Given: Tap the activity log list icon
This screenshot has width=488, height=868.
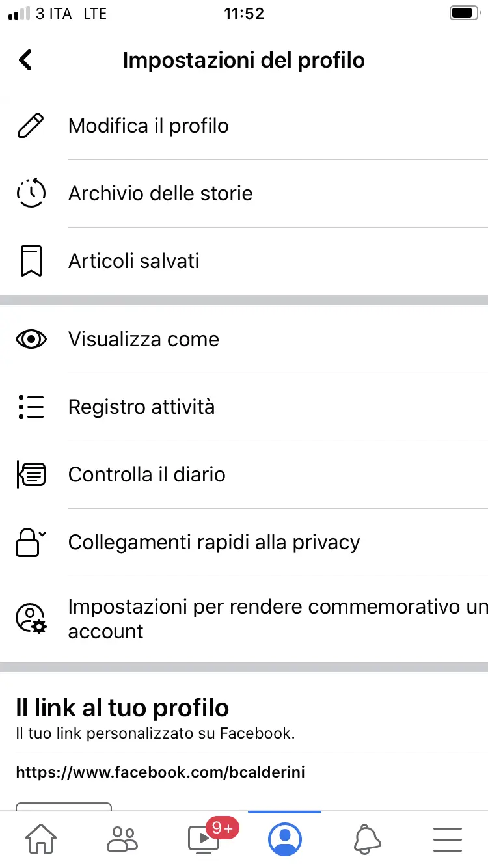Looking at the screenshot, I should pos(31,407).
